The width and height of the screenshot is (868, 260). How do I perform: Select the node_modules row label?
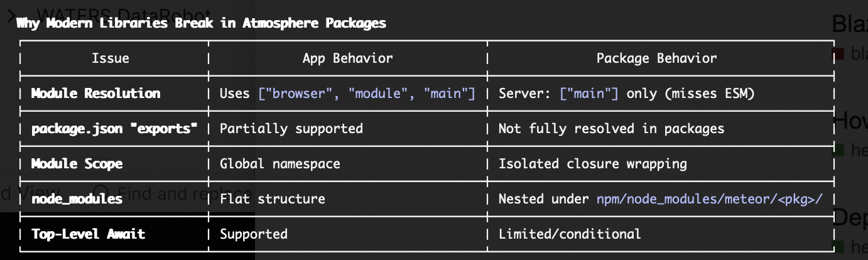(77, 199)
